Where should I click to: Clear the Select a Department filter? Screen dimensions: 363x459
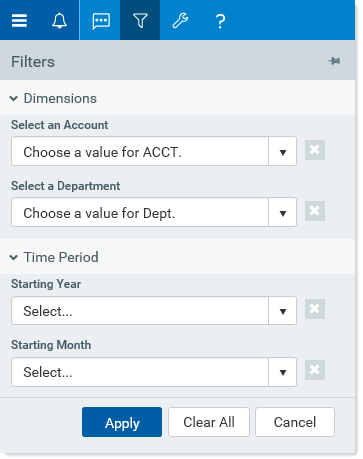point(315,211)
